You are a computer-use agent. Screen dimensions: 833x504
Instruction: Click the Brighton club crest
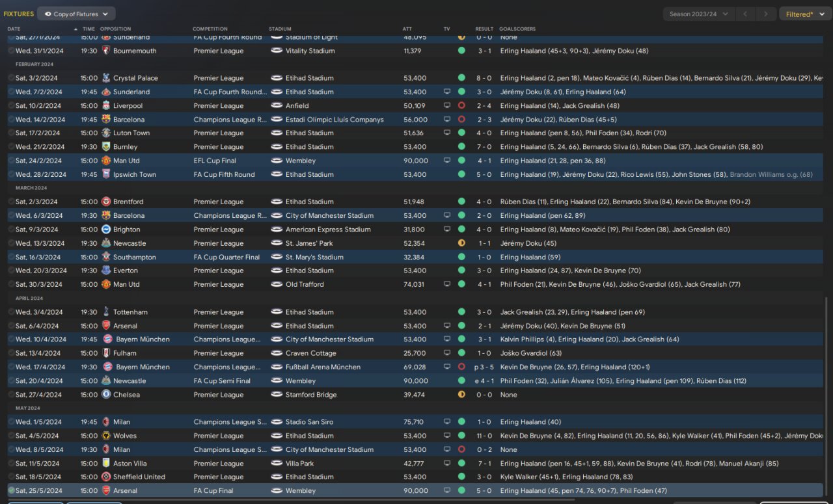pyautogui.click(x=106, y=230)
